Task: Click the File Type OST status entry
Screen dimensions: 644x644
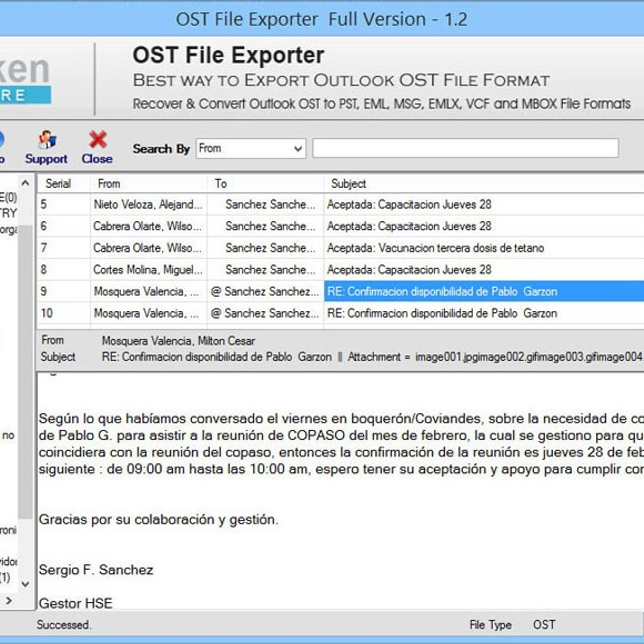Action: tap(512, 625)
